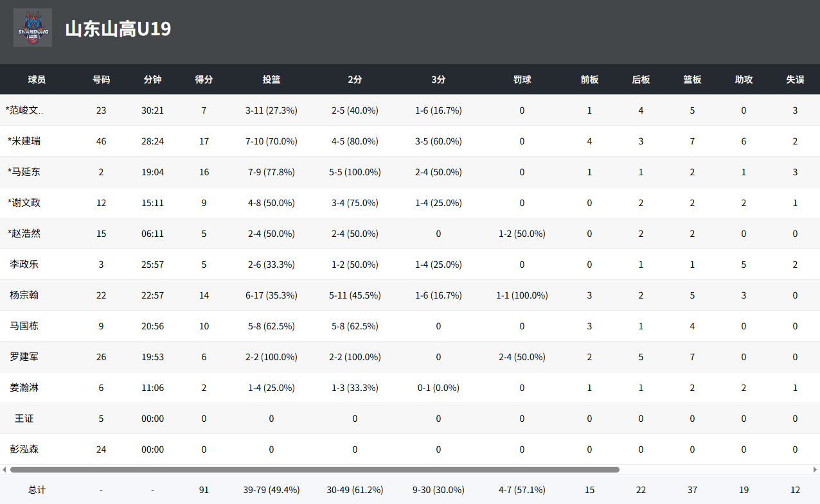Viewport: 820px width, 504px height.
Task: Click the right arrow of horizontal scrollbar
Action: 816,469
